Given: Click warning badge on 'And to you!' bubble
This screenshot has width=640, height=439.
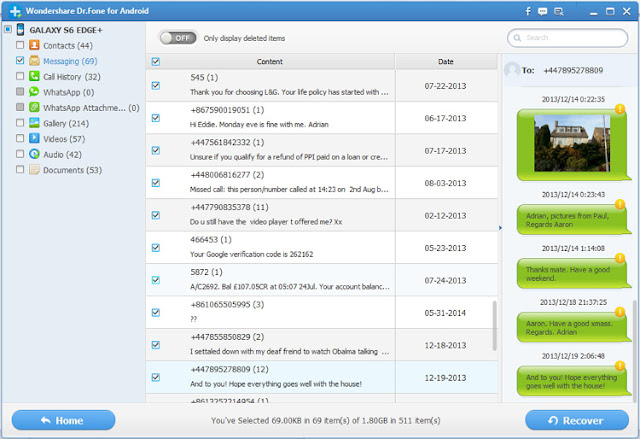Looking at the screenshot, I should tap(620, 366).
